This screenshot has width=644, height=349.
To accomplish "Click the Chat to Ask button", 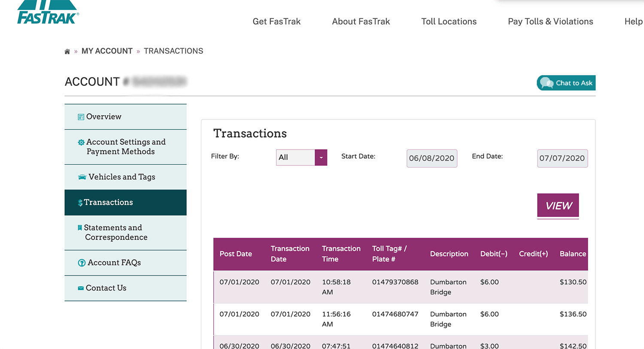I will [566, 83].
